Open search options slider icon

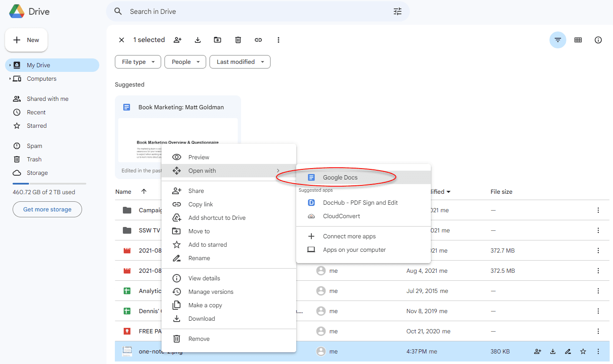(x=398, y=11)
